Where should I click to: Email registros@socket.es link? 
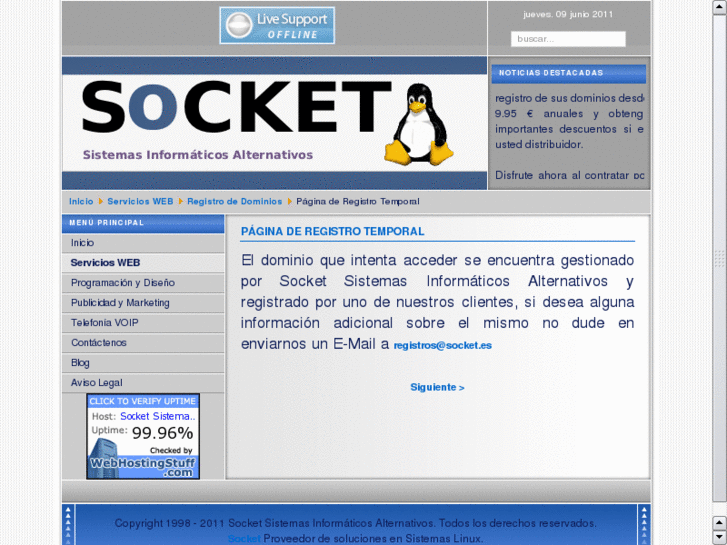pos(442,346)
